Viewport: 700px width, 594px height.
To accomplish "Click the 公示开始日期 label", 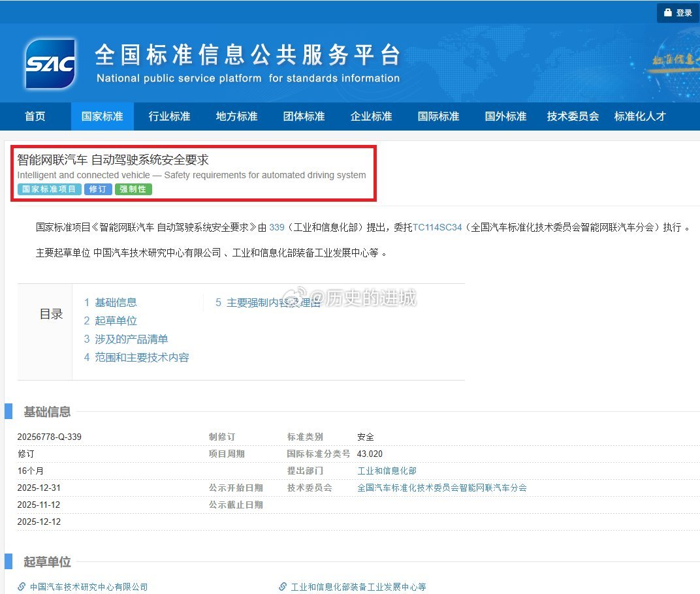I will 236,488.
